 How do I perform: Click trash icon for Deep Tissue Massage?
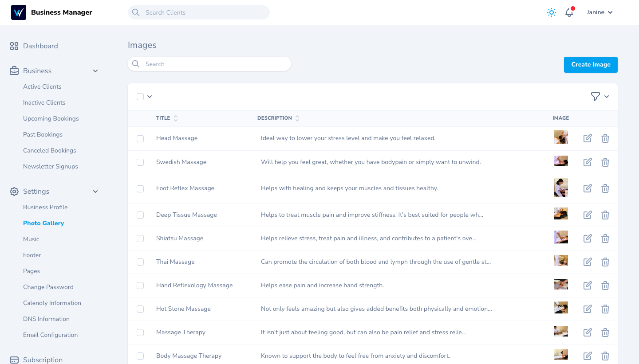click(x=605, y=215)
